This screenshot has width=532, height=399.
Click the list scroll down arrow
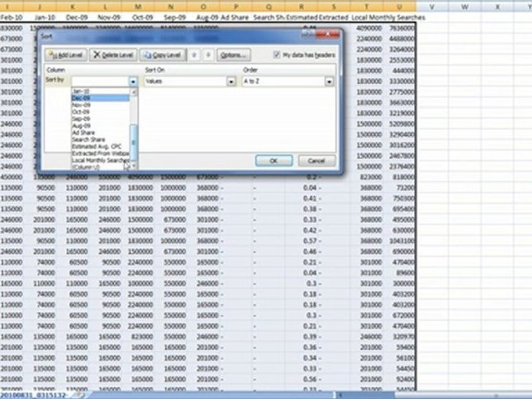tap(134, 166)
